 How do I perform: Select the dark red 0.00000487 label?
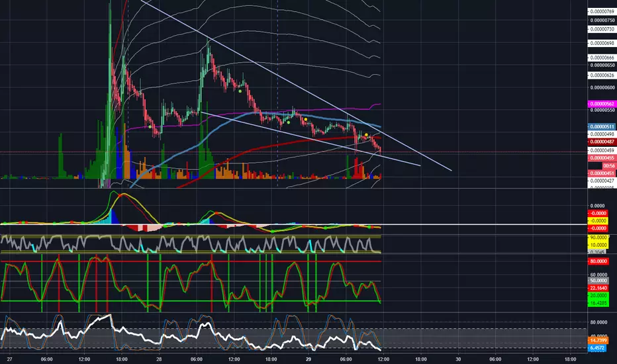coord(601,142)
